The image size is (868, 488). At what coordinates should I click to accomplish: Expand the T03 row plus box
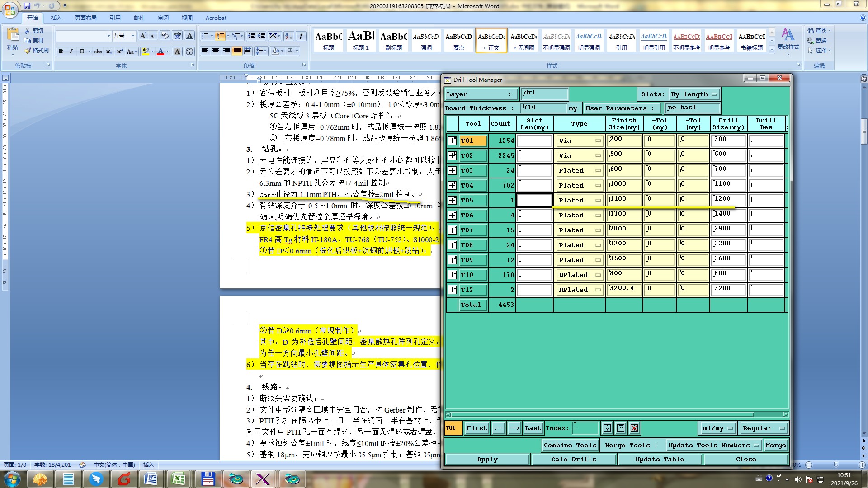pos(452,170)
